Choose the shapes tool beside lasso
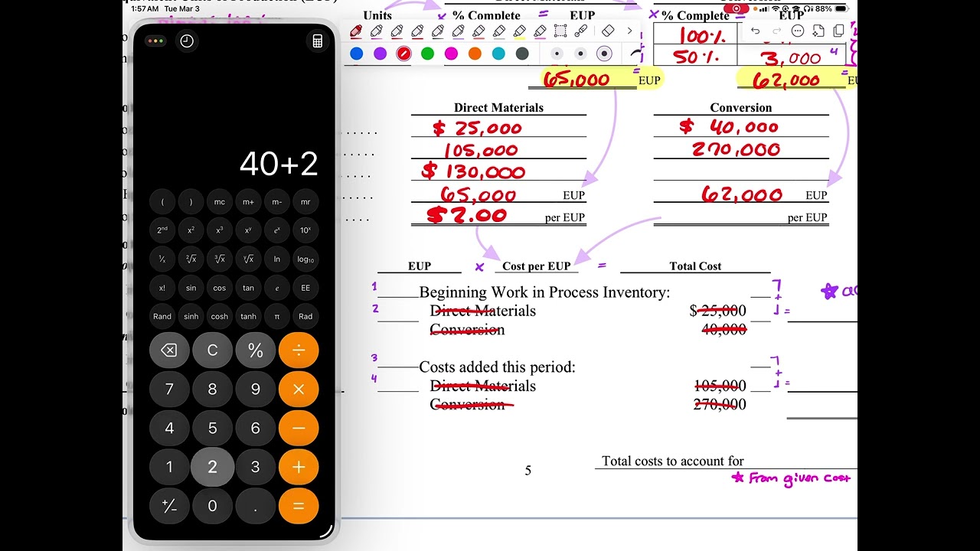 coord(581,31)
